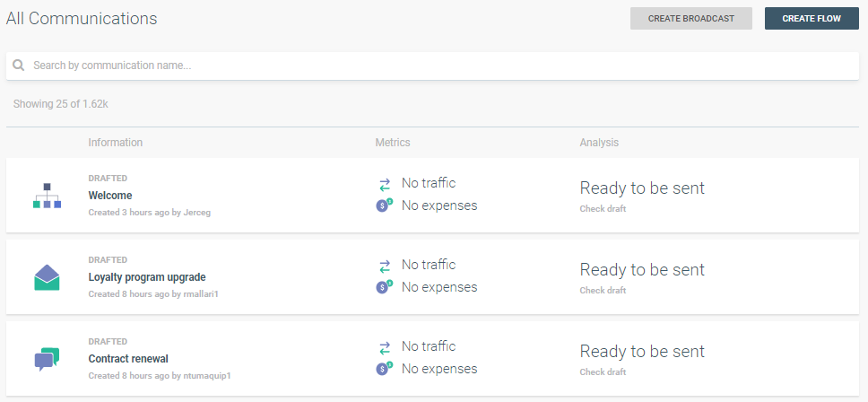Click the Contract renewal chat bubbles icon
868x402 pixels.
[47, 359]
